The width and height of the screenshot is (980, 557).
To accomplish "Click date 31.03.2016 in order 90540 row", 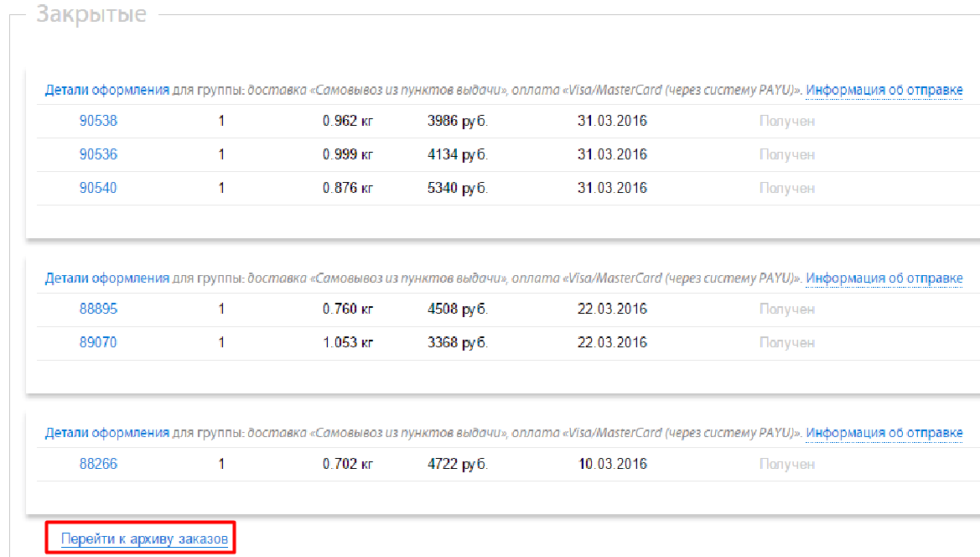I will (612, 188).
